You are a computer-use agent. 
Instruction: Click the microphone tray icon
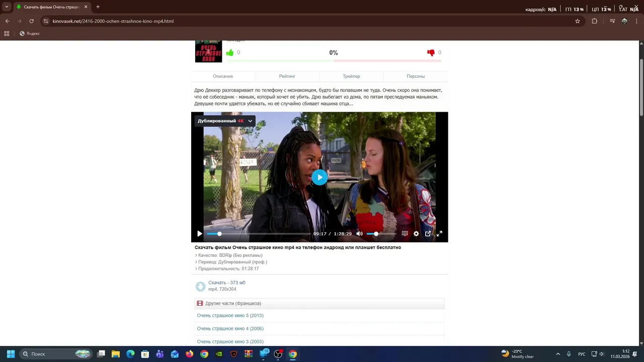(569, 354)
